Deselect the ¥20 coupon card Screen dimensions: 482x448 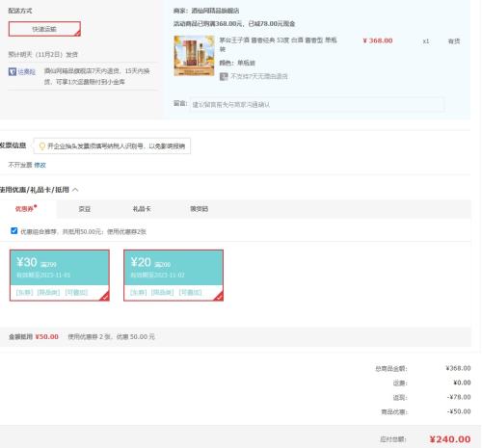(x=174, y=276)
